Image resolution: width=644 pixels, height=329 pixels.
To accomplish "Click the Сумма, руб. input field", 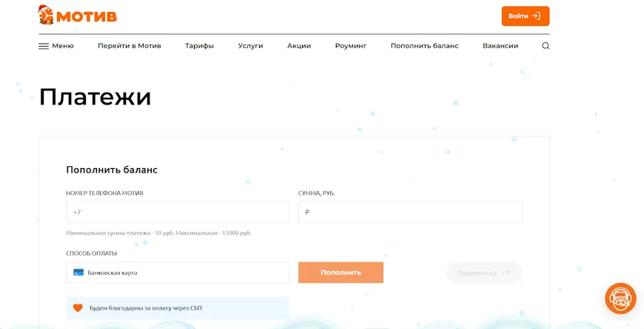I will tap(409, 212).
